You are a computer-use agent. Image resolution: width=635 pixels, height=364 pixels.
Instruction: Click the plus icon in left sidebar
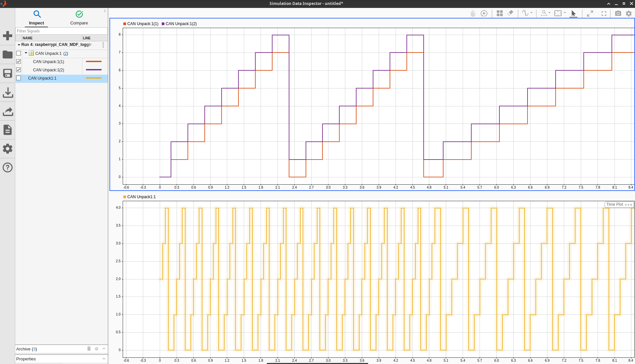pyautogui.click(x=7, y=36)
